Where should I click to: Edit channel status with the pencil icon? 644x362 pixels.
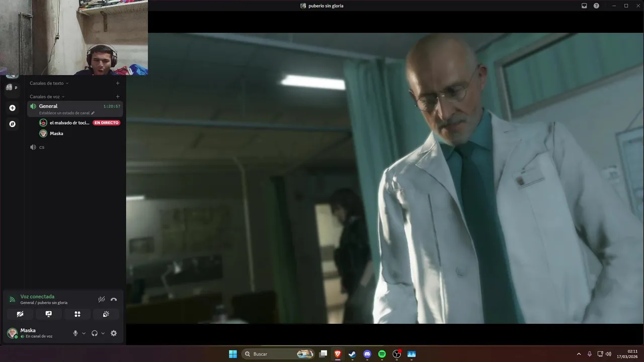coord(93,113)
